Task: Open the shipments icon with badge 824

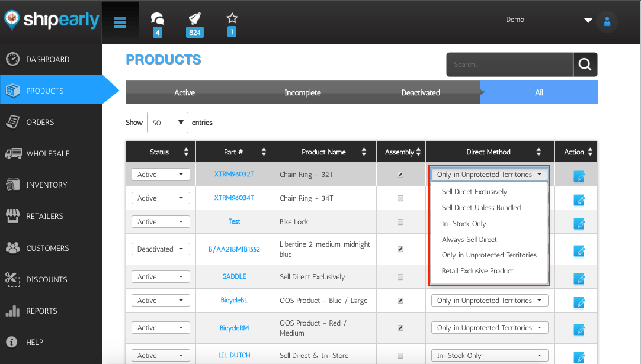Action: pyautogui.click(x=194, y=18)
